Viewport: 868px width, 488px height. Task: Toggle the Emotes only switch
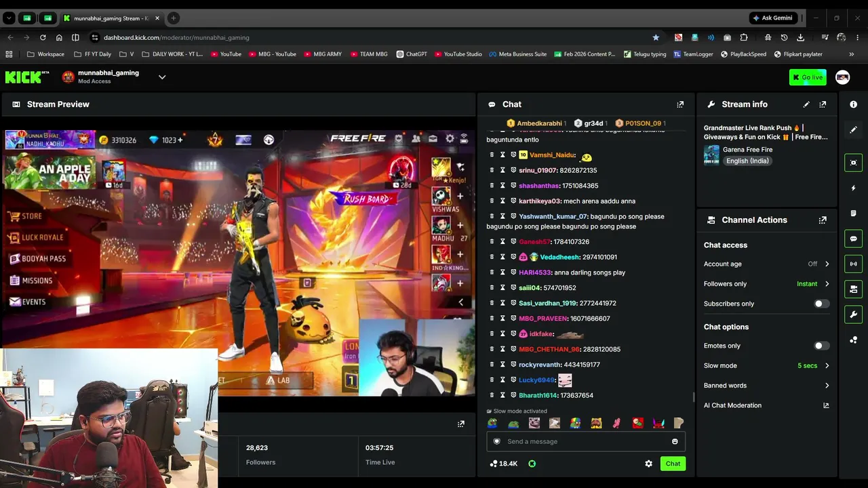821,346
